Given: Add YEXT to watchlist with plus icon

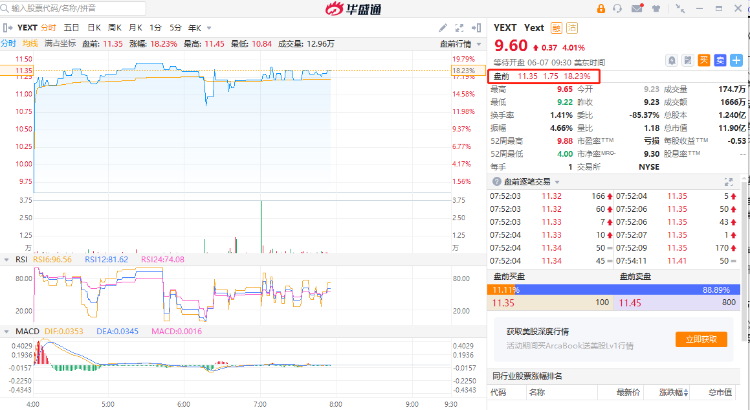Looking at the screenshot, I should 736,60.
